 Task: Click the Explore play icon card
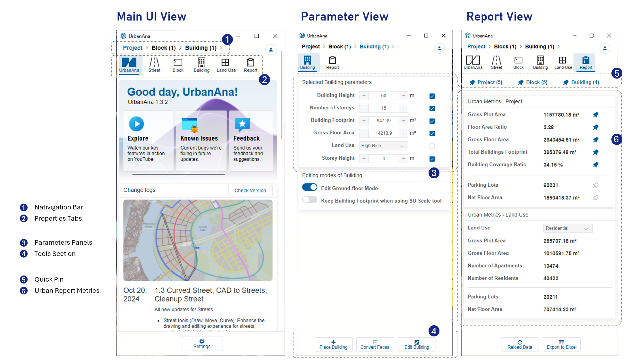pos(148,140)
